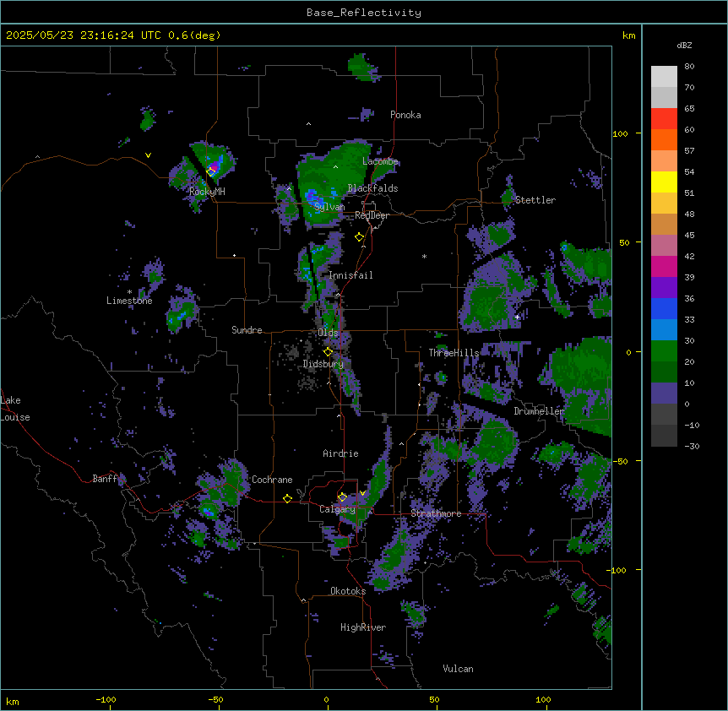
Task: Click the Cochrane label
Action: pyautogui.click(x=272, y=480)
